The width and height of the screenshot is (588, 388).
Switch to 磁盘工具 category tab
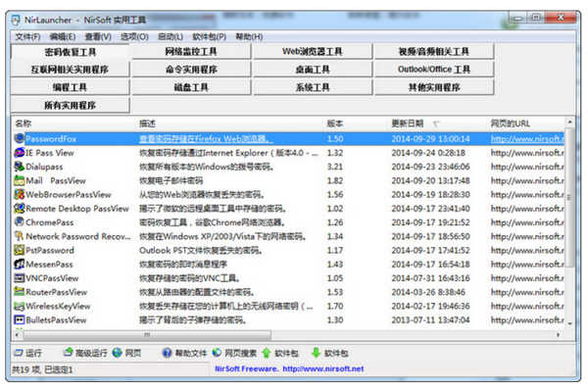191,87
